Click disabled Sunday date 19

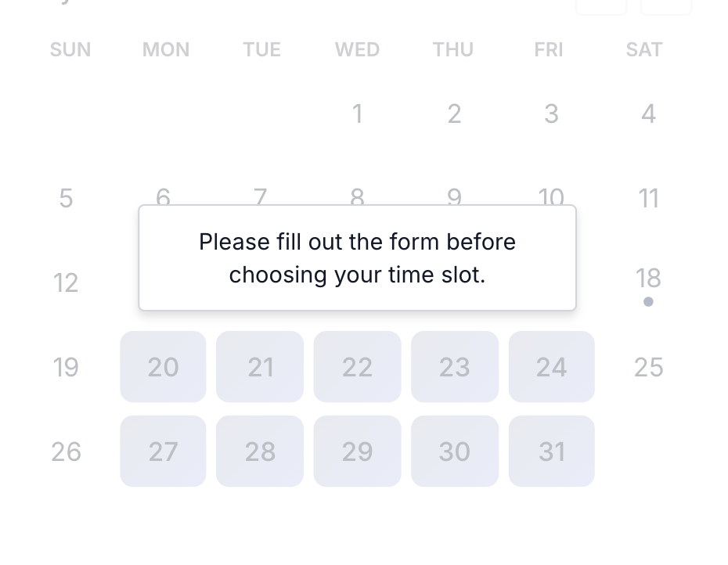[x=66, y=367]
